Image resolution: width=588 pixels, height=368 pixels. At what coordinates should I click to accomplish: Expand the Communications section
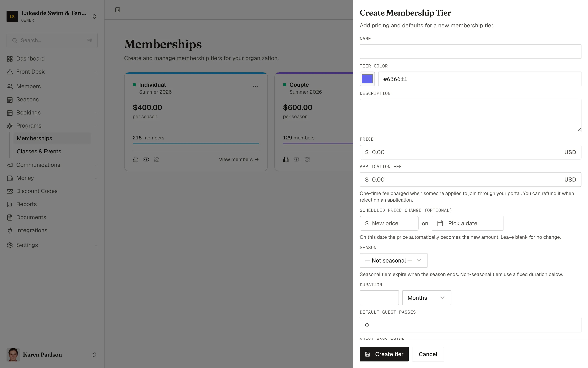(x=96, y=165)
